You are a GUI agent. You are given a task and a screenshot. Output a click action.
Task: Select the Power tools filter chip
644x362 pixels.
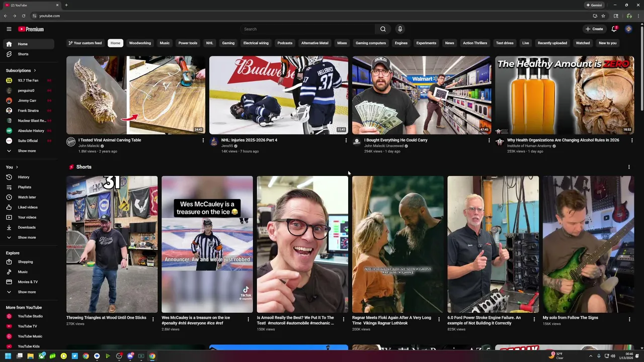(188, 43)
